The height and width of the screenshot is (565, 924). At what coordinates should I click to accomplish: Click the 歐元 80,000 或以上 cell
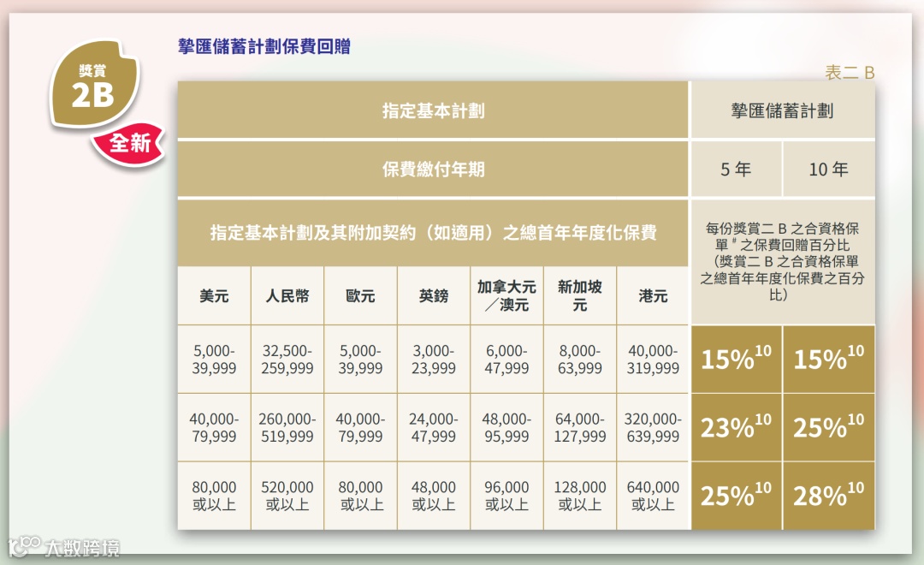click(361, 496)
